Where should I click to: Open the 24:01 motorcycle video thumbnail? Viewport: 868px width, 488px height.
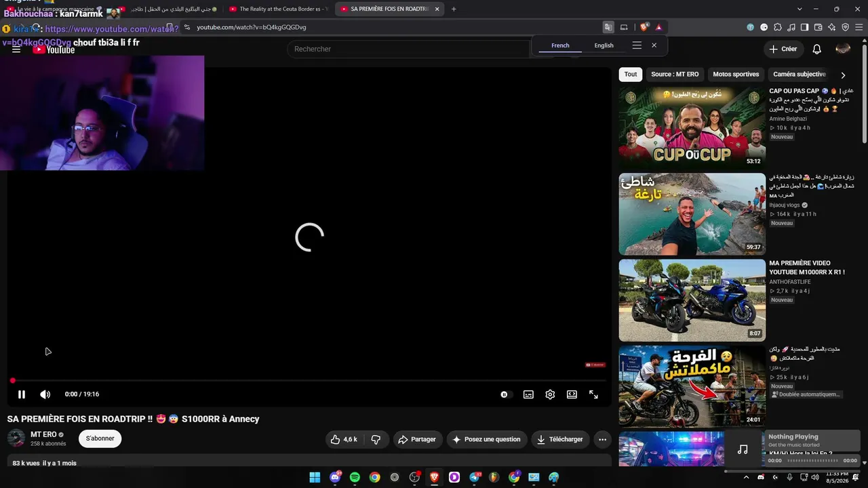pos(692,386)
